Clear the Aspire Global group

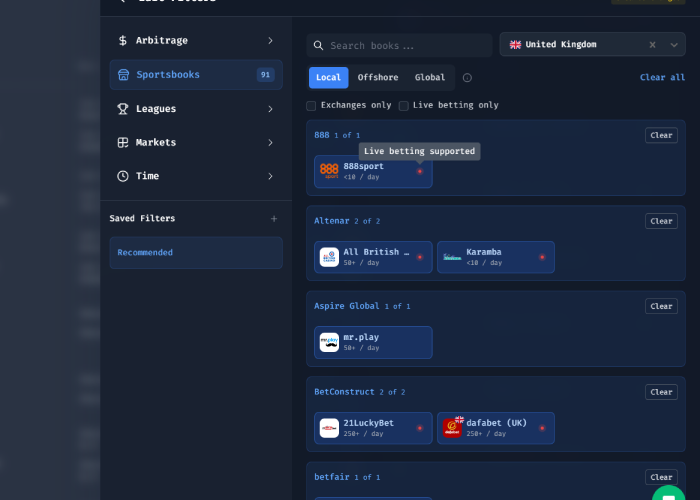661,306
